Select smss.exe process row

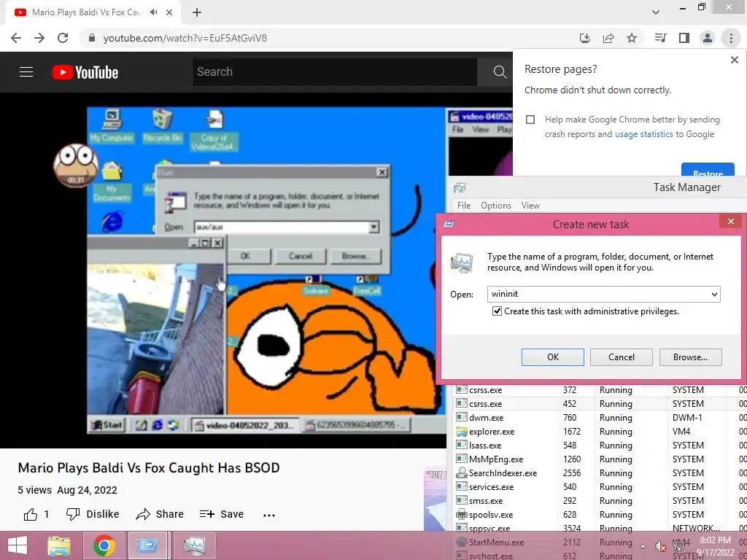click(x=600, y=500)
